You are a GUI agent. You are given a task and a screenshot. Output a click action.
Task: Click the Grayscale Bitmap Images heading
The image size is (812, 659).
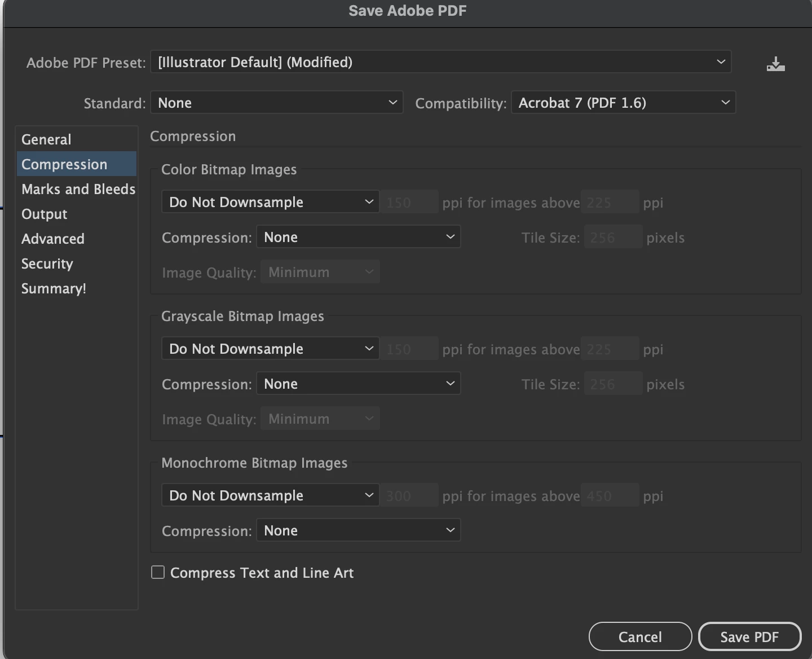[242, 316]
